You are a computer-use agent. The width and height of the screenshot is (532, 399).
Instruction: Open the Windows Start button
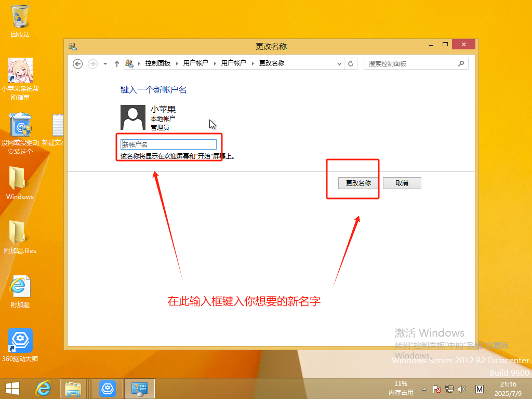coord(12,389)
